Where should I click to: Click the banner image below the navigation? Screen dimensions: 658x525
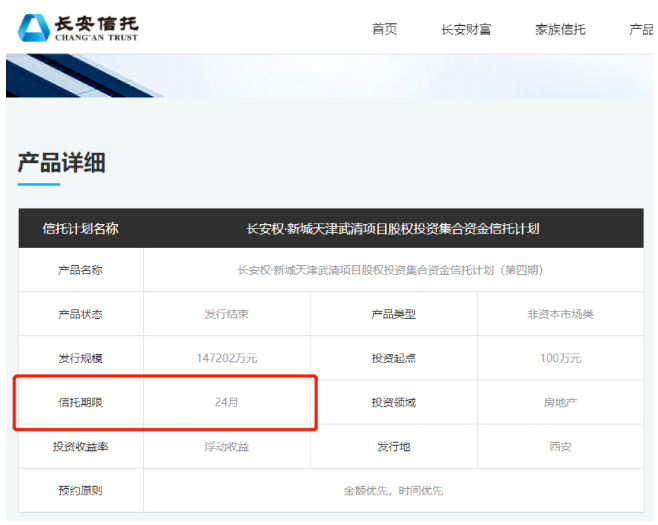pos(329,76)
